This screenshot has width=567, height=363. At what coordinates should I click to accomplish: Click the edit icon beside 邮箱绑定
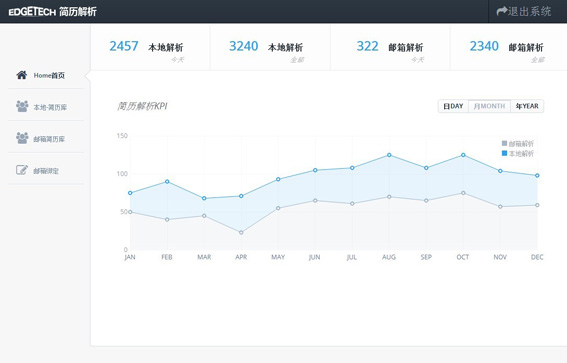22,170
